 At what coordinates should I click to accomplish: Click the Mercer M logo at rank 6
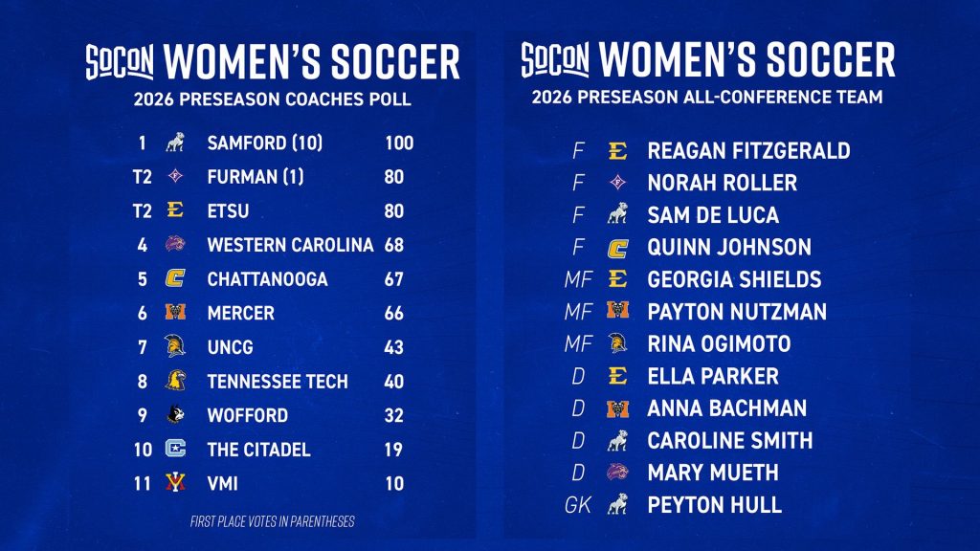point(176,312)
